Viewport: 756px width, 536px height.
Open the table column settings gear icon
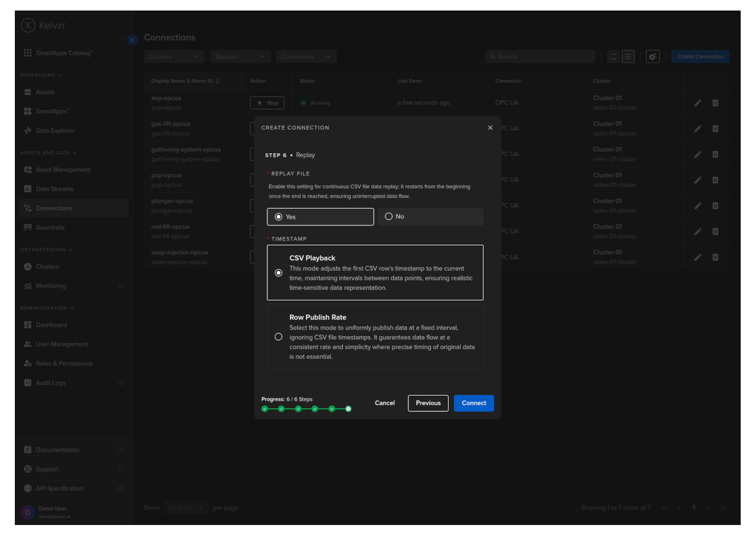tap(653, 56)
